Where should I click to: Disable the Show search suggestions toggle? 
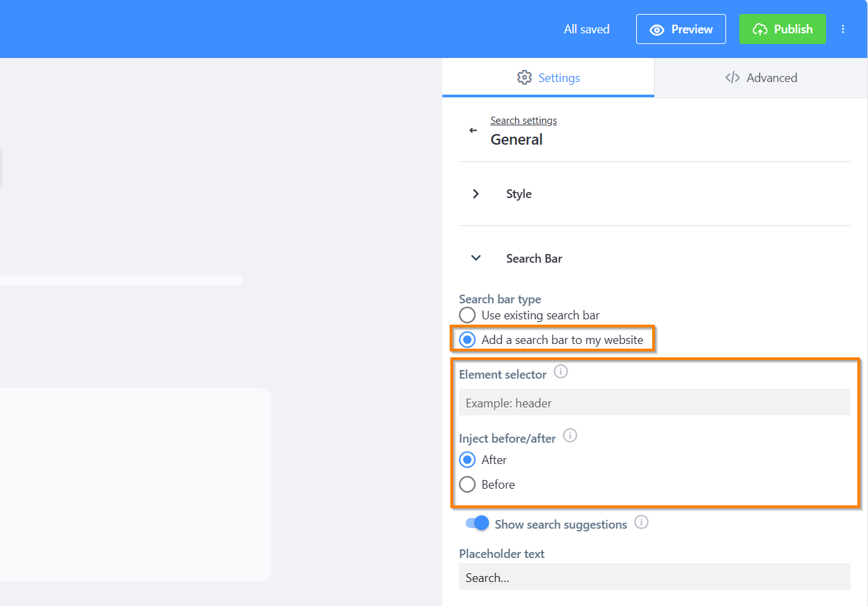476,523
